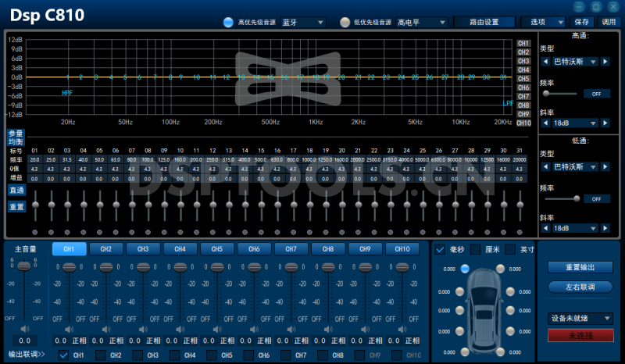Enable the 厘米 (centimeter) unit checkbox
Image resolution: width=625 pixels, height=364 pixels.
(x=475, y=250)
